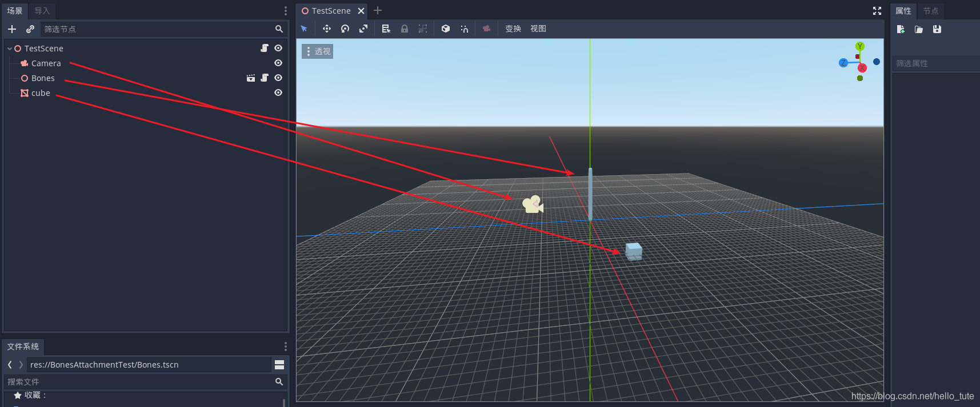Toggle the snap magnet icon
Viewport: 980px width, 407px height.
464,29
